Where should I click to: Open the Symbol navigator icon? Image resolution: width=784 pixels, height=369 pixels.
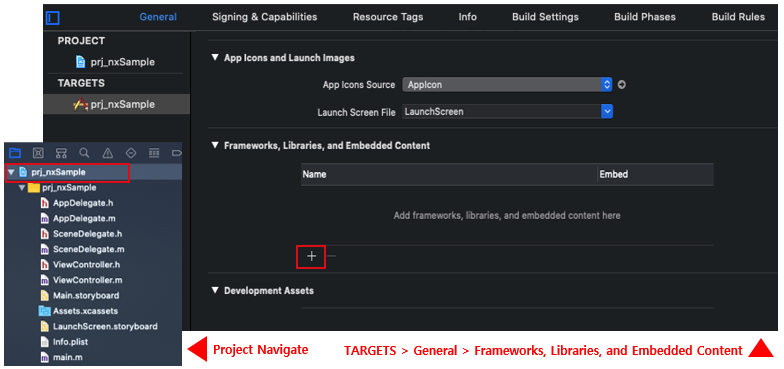pyautogui.click(x=62, y=152)
